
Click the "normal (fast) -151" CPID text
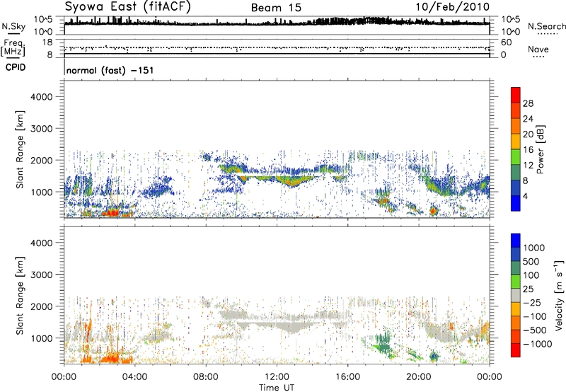110,70
